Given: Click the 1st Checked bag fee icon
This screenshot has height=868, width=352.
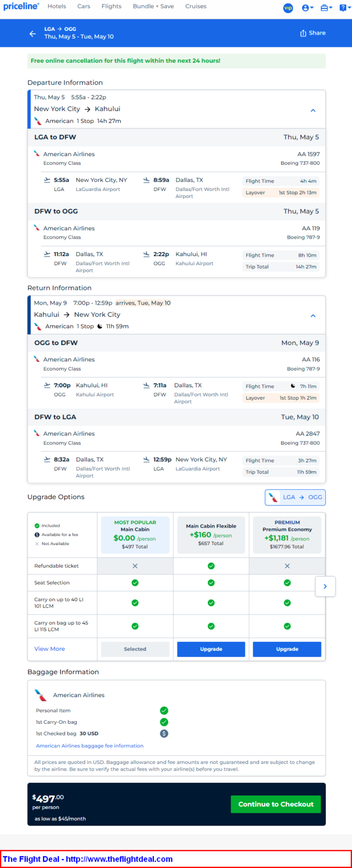Looking at the screenshot, I should click(164, 733).
